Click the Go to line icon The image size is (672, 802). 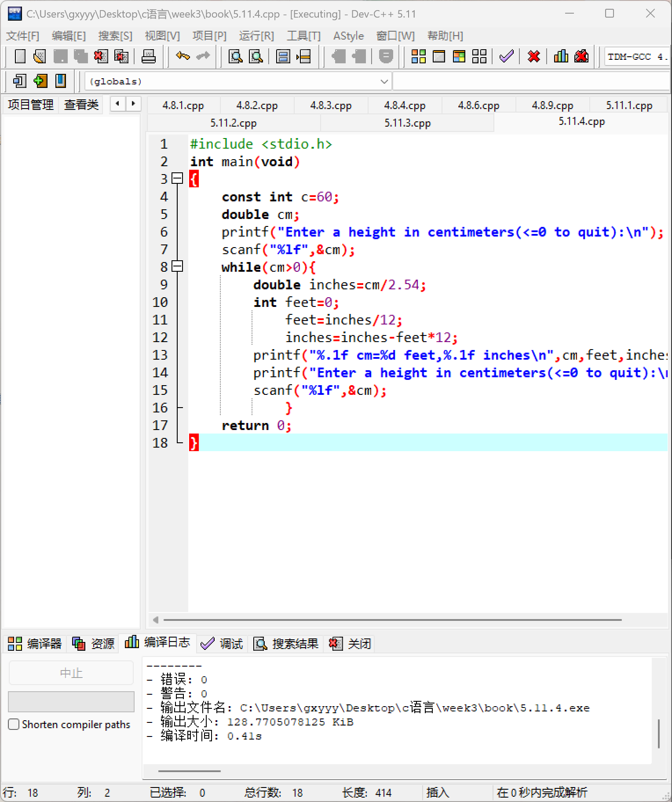[x=303, y=56]
